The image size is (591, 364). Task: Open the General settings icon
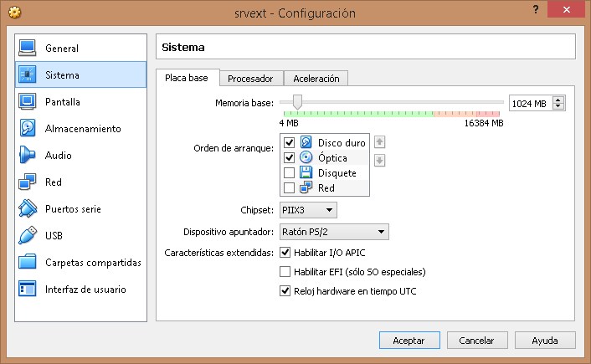[x=28, y=48]
